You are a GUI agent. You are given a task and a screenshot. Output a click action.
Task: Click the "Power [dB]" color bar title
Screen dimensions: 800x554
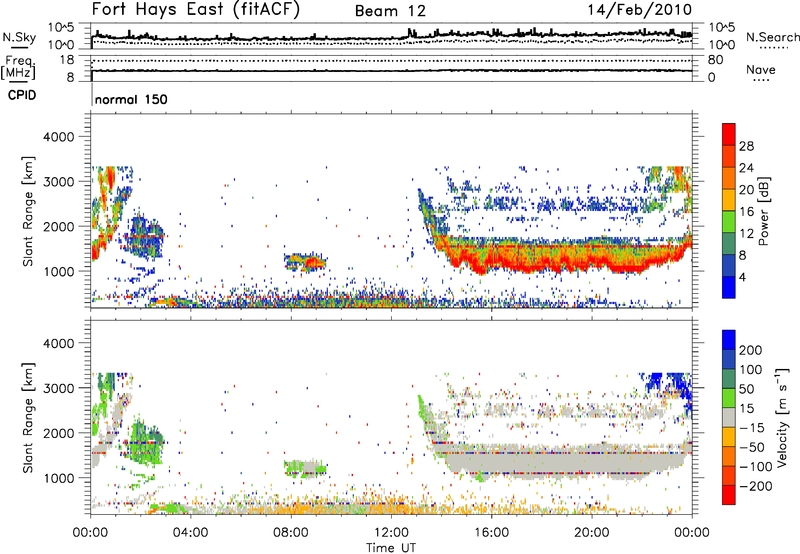(764, 211)
